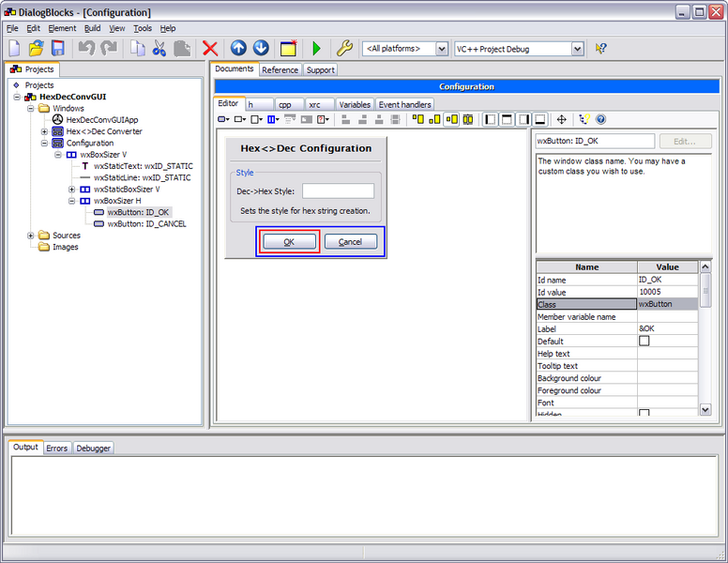Toggle the top border option
Viewport: 728px width, 563px height.
pyautogui.click(x=507, y=119)
